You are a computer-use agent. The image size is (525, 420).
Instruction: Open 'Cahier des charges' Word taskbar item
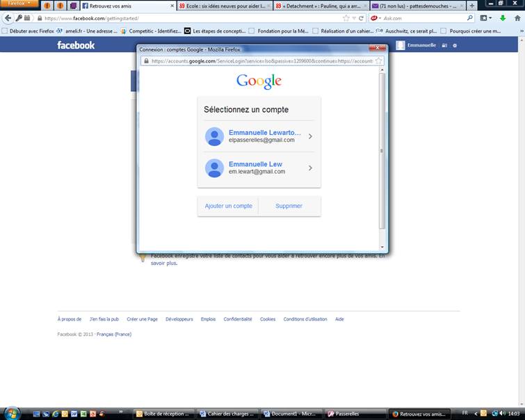228,414
